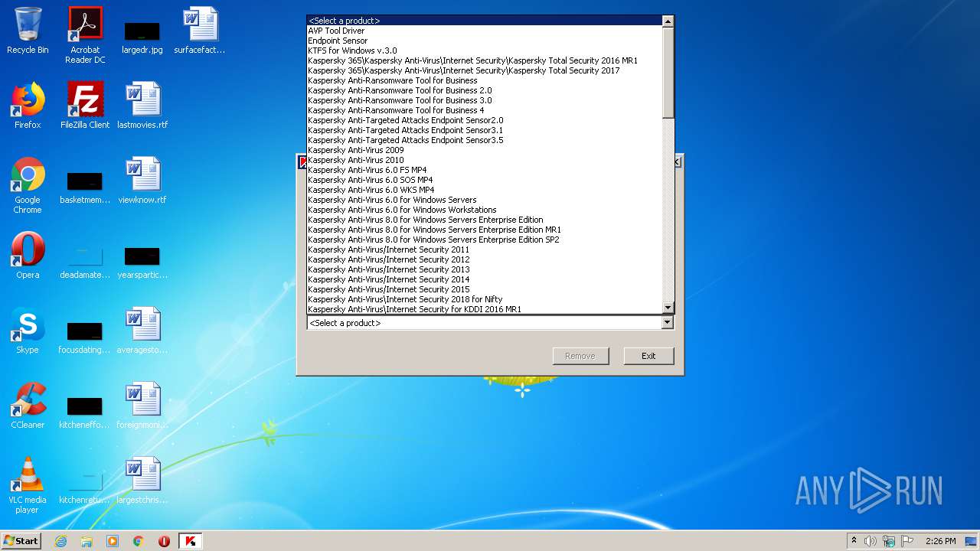Select Kaspersky Anti-Virus 2010
The width and height of the screenshot is (980, 551).
coord(484,160)
